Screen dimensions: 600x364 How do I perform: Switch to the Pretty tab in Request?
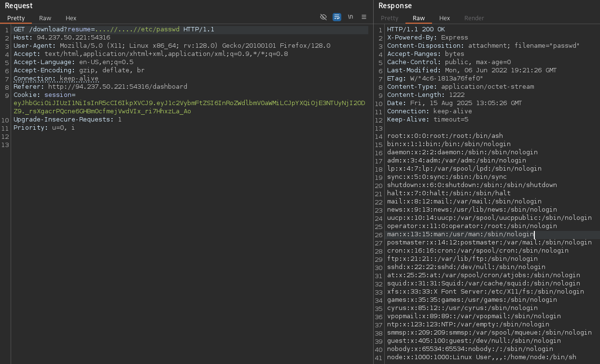pos(16,18)
